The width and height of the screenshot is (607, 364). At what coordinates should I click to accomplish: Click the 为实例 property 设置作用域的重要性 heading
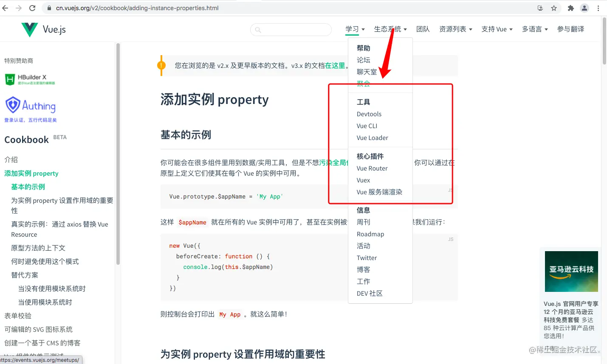tap(243, 354)
